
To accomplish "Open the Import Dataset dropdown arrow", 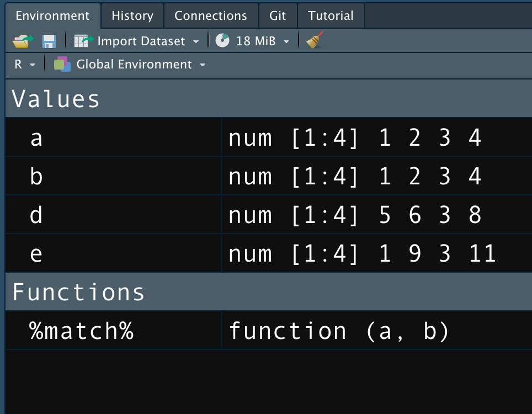I will point(196,42).
